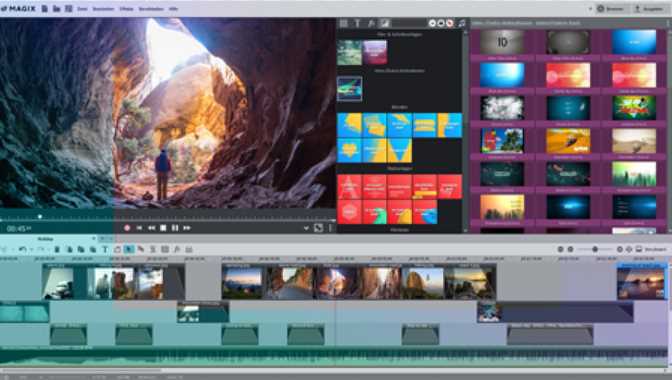Viewport: 672px width, 380px height.
Task: Select the sunset clip at the end of the timeline
Action: pos(641,282)
